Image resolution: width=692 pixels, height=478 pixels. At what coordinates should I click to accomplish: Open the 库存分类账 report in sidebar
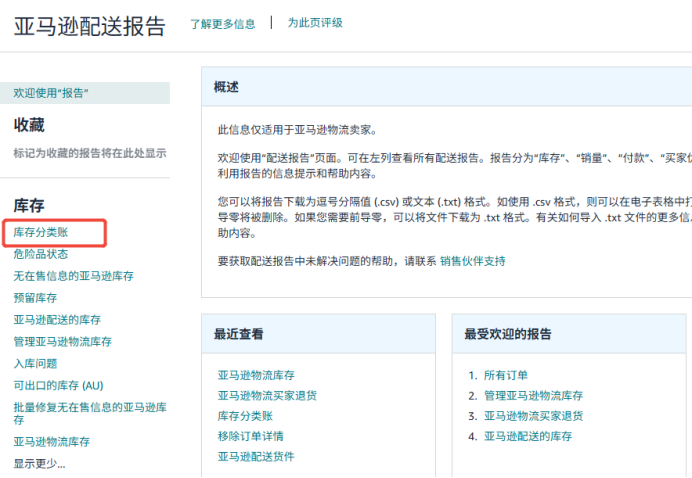click(x=41, y=232)
